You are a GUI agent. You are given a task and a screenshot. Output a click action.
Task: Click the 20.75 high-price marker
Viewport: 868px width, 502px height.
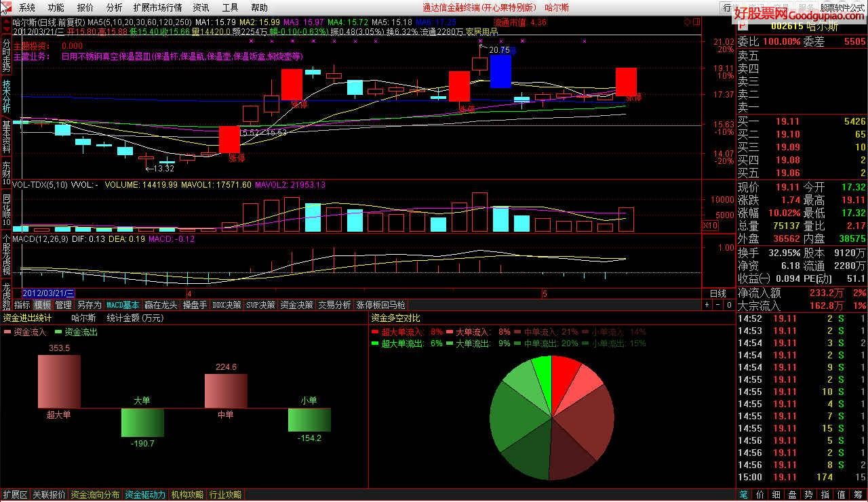[498, 49]
